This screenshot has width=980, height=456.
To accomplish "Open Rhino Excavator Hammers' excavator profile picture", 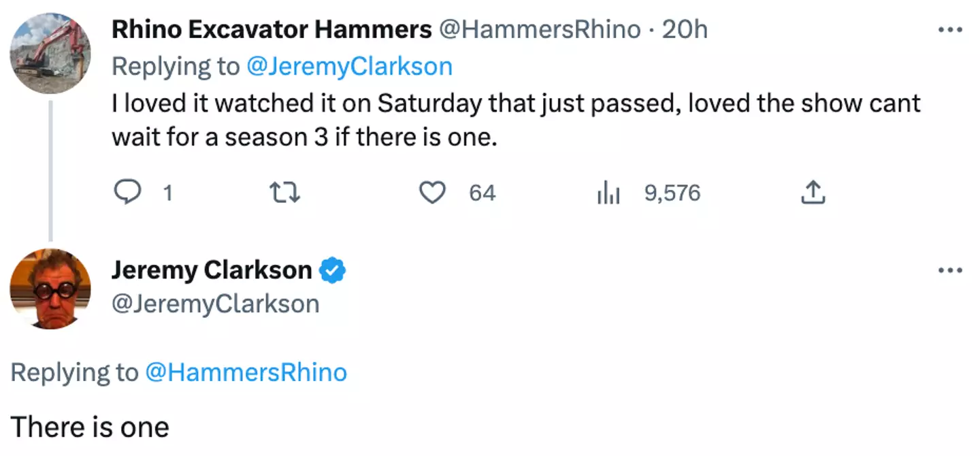I will tap(50, 53).
